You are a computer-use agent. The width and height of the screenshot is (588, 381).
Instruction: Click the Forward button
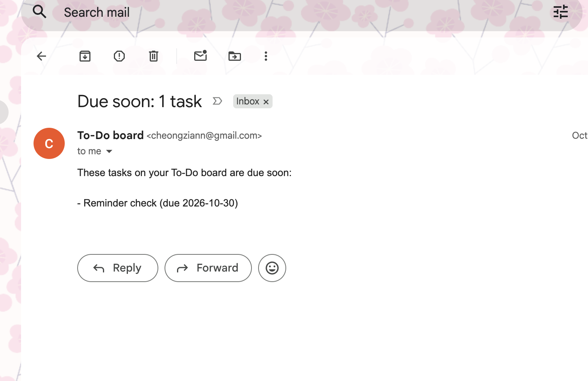208,268
